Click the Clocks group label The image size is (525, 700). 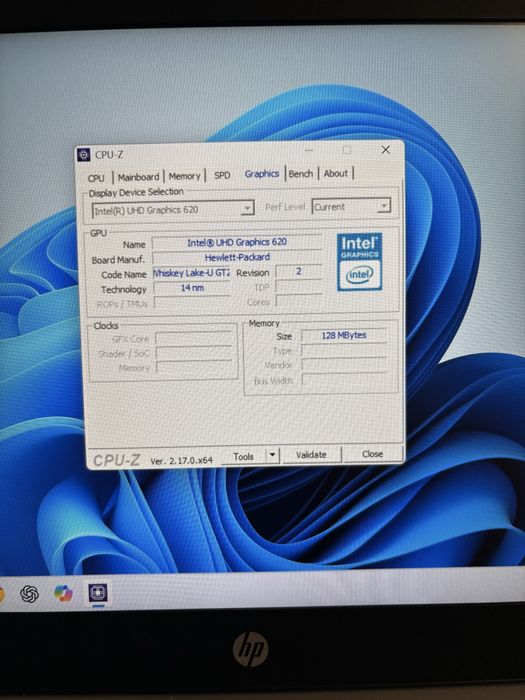(106, 325)
